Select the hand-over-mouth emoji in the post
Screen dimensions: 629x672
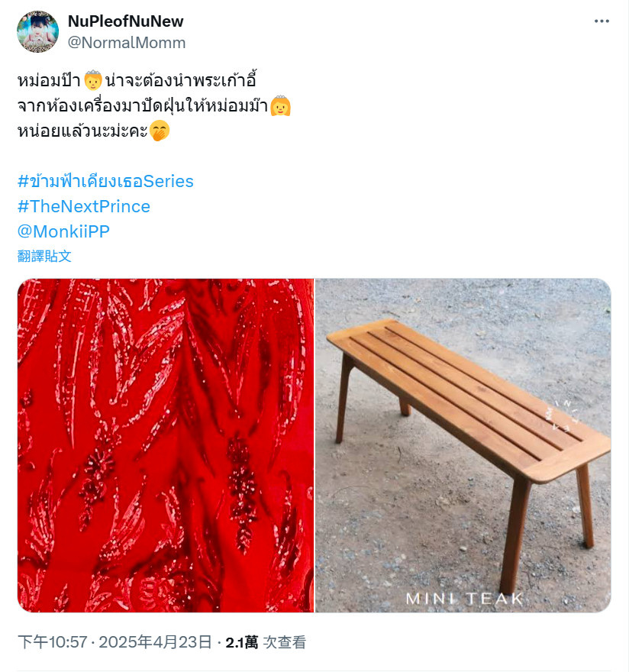160,131
